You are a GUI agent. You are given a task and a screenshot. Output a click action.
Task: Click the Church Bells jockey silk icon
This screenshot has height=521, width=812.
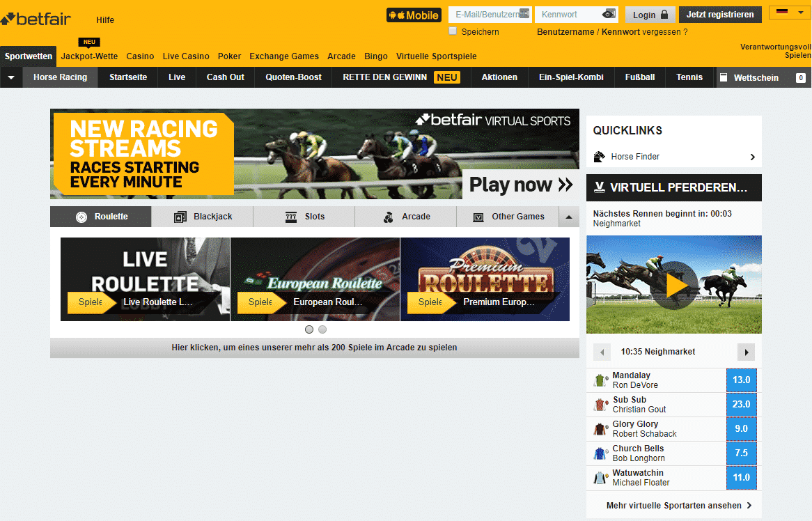click(x=600, y=453)
